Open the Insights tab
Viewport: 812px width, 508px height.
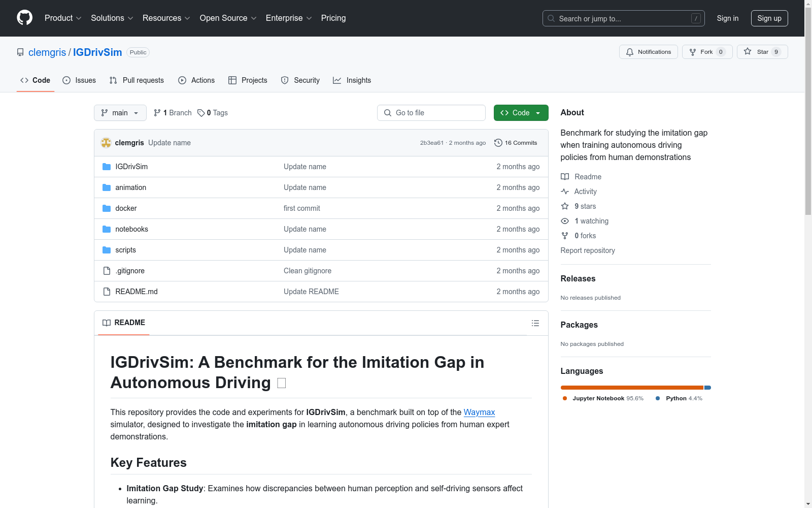[x=352, y=80]
